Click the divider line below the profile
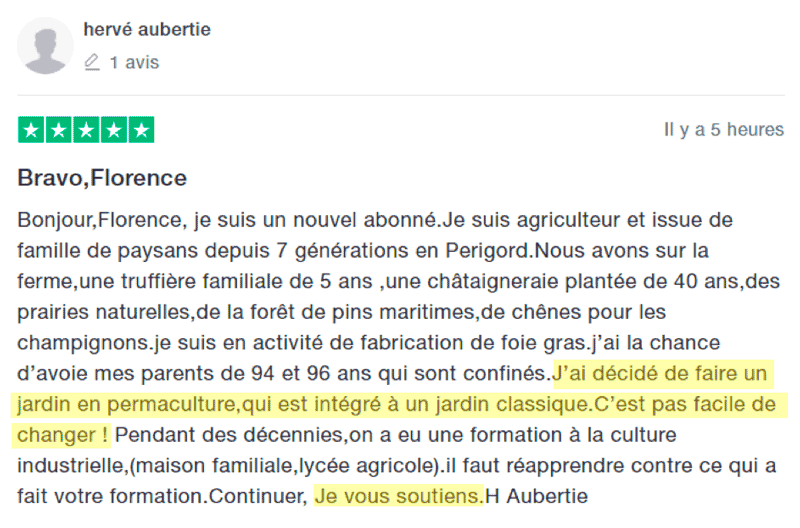The width and height of the screenshot is (800, 528). pyautogui.click(x=401, y=95)
